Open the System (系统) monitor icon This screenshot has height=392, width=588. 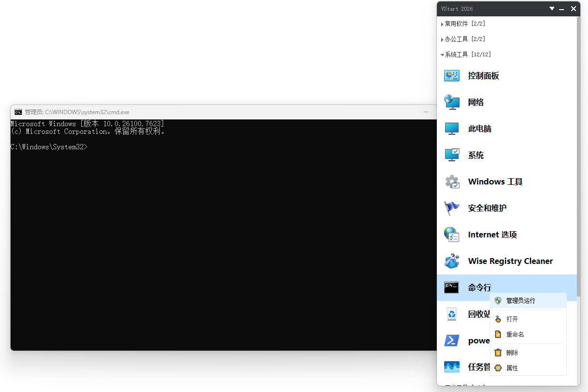coord(452,155)
